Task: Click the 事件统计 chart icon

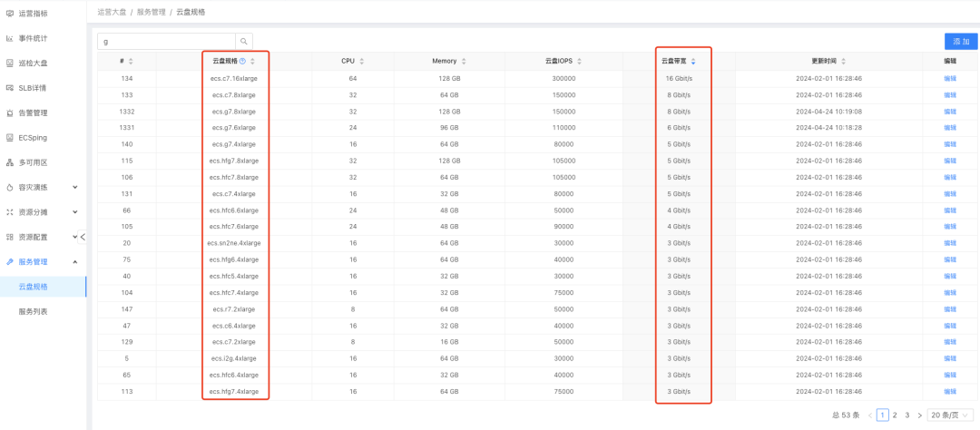Action: click(9, 38)
